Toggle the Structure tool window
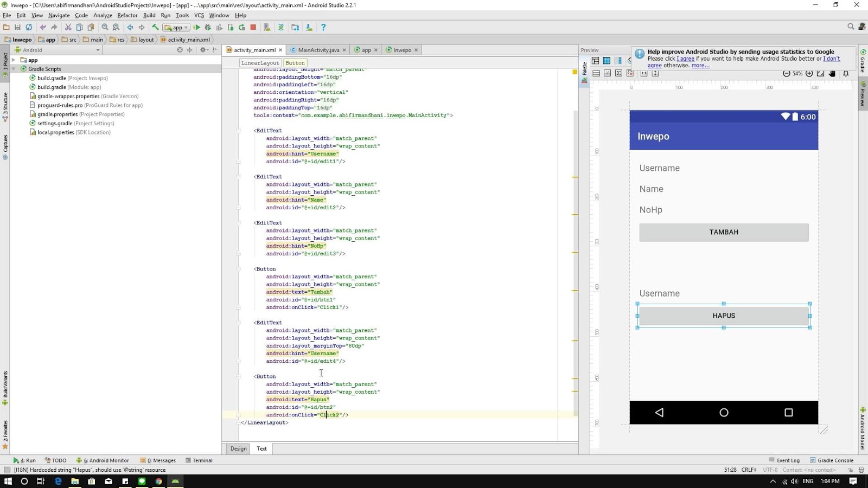 coord(5,100)
